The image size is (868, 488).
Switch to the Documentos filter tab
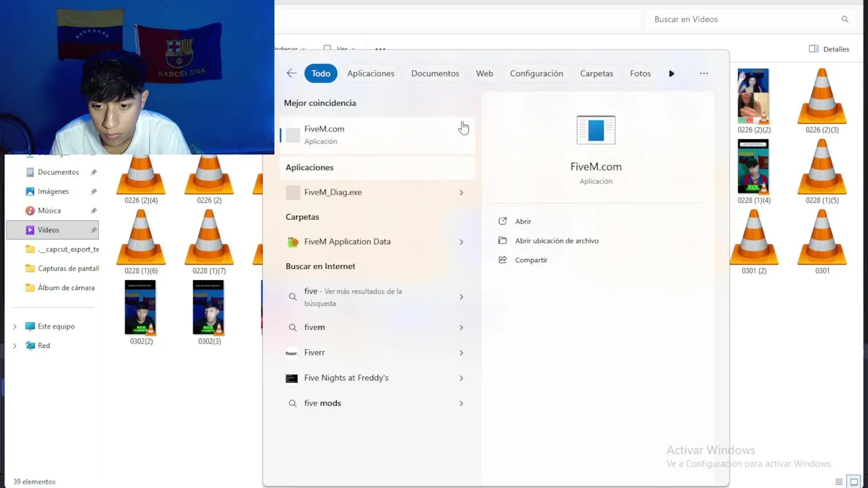(435, 73)
